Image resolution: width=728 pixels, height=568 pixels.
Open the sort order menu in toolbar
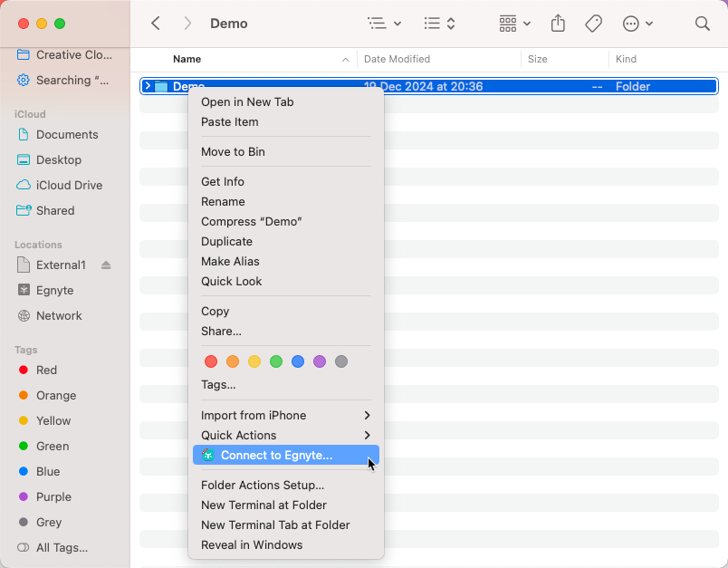tap(440, 24)
